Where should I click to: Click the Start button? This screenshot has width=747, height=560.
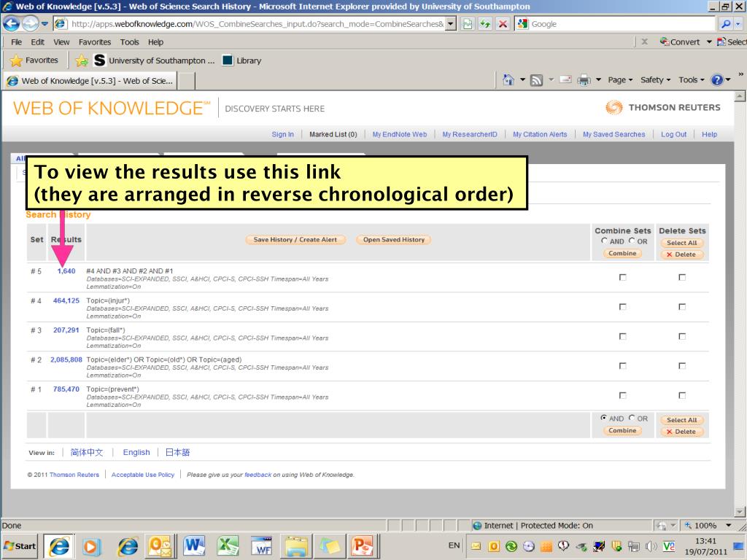(x=20, y=545)
